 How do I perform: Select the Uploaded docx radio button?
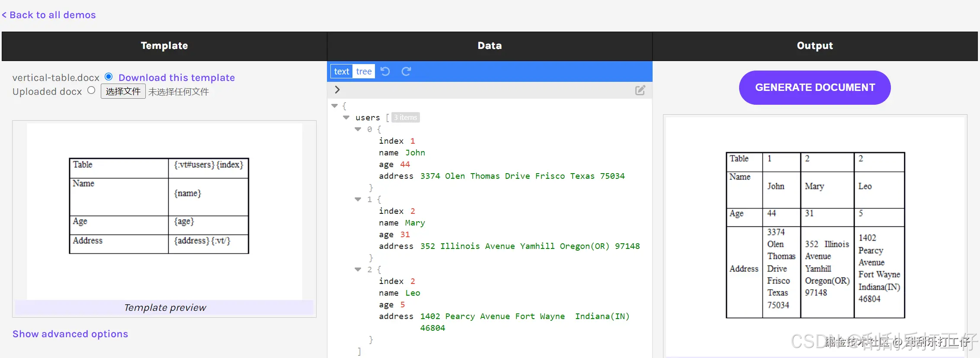coord(91,90)
